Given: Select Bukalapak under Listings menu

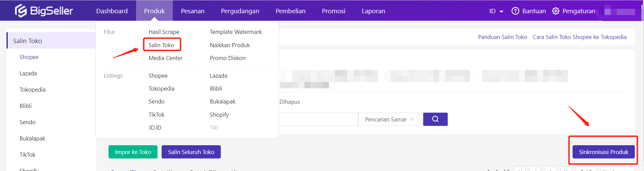Looking at the screenshot, I should tap(222, 101).
